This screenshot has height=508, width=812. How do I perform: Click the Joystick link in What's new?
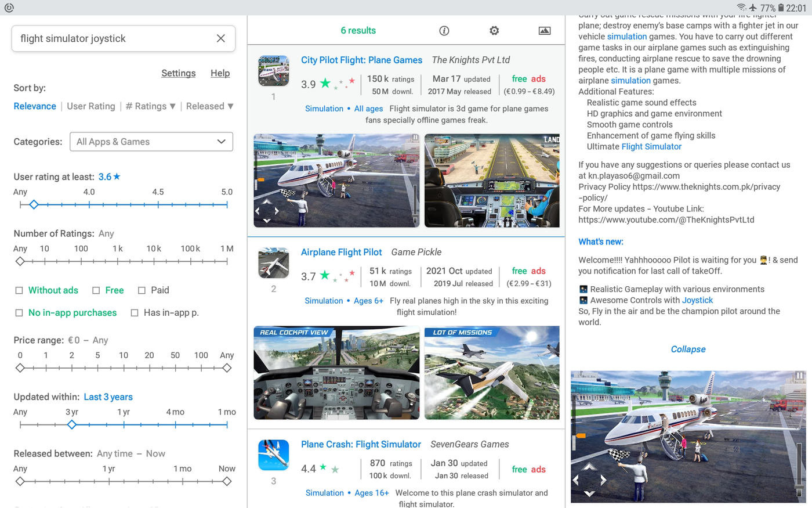pyautogui.click(x=697, y=300)
